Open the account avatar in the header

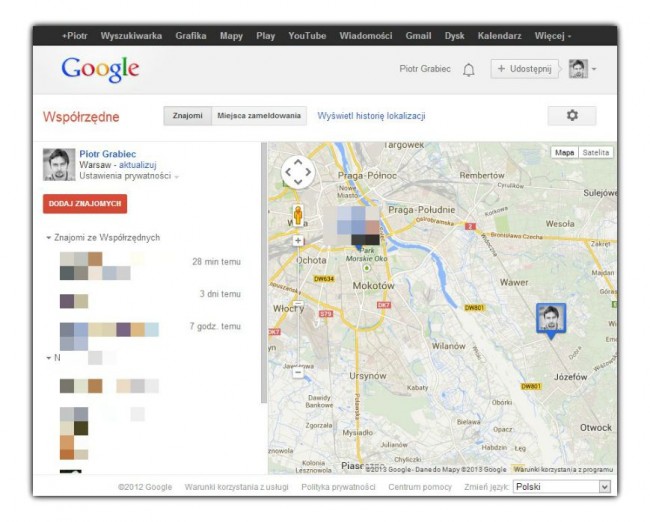point(578,69)
